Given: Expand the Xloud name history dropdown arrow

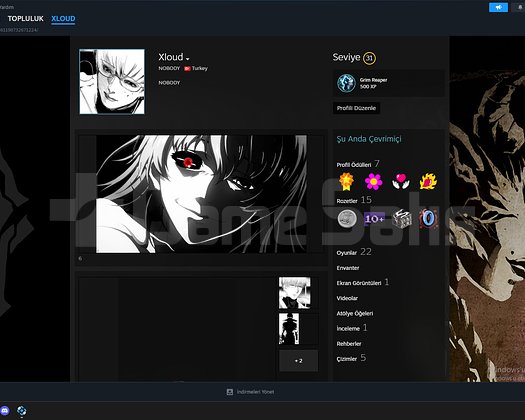Looking at the screenshot, I should click(187, 59).
